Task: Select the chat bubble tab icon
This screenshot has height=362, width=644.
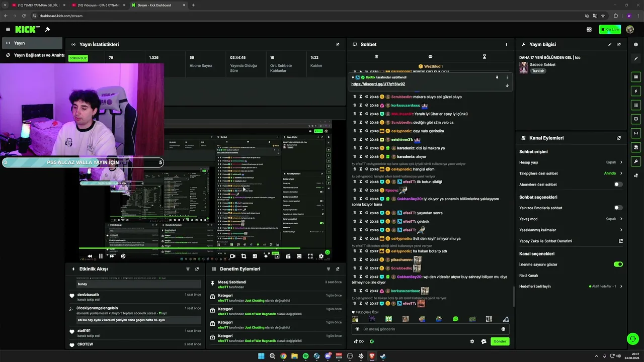Action: [430, 57]
